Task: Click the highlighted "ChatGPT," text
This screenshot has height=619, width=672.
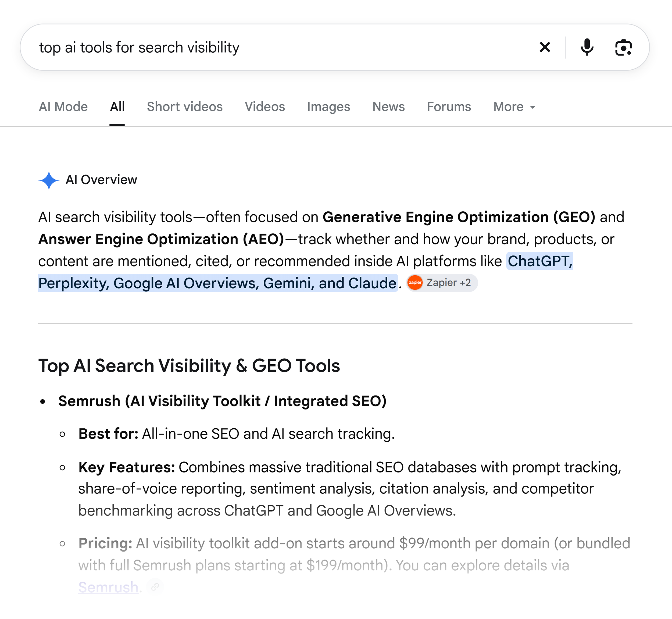Action: pyautogui.click(x=540, y=261)
